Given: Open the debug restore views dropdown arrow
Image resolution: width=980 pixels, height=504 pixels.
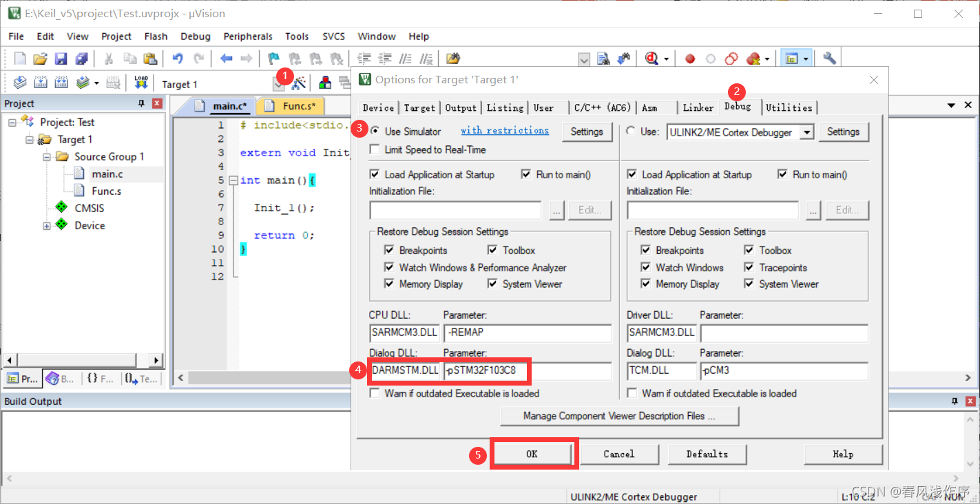Looking at the screenshot, I should (666, 59).
